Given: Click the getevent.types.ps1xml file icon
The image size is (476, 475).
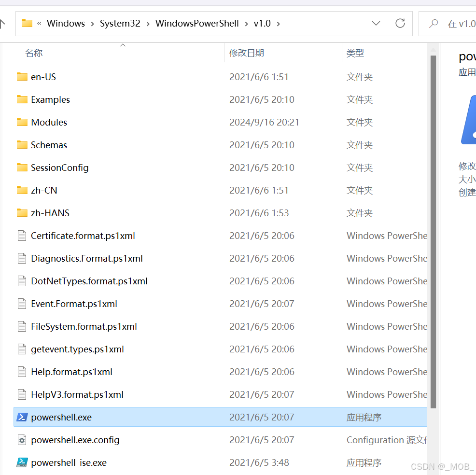Looking at the screenshot, I should click(x=22, y=349).
